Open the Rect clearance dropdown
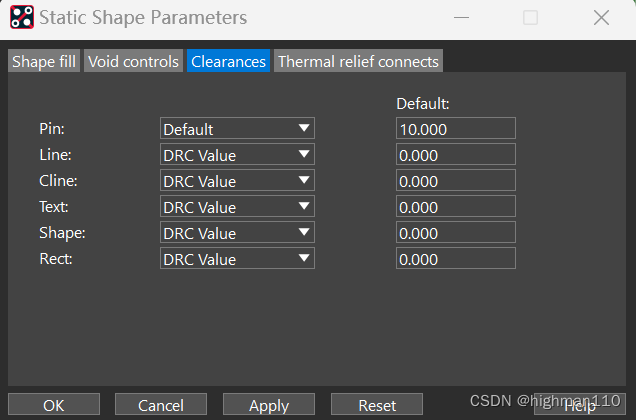Screen dimensions: 636x420 click(x=237, y=259)
